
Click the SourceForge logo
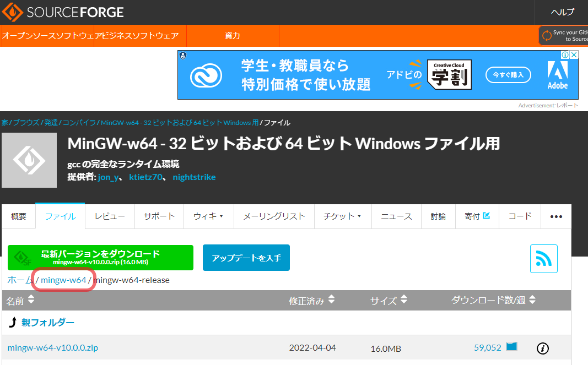[63, 12]
